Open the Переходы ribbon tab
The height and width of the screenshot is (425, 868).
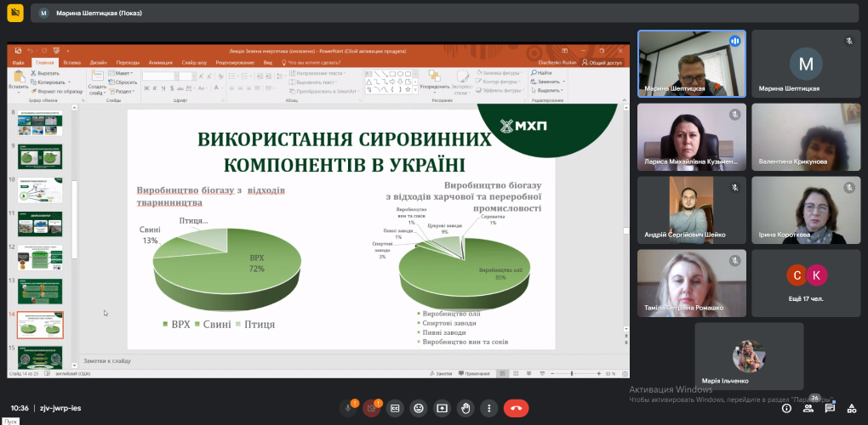click(128, 62)
